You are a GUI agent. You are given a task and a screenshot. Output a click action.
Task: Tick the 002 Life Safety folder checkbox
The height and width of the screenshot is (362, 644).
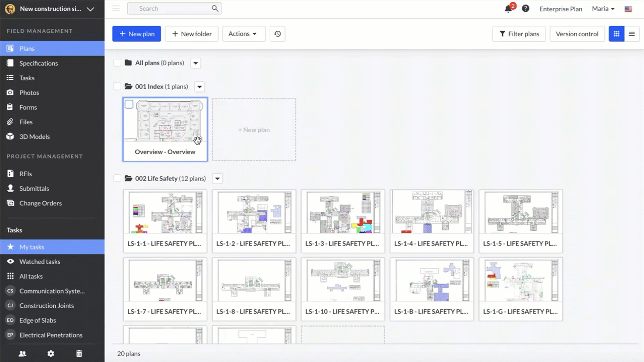pyautogui.click(x=117, y=178)
